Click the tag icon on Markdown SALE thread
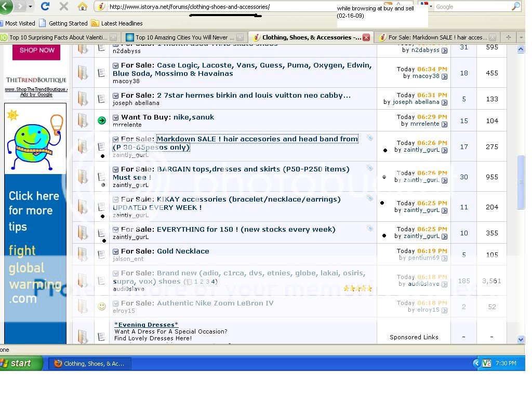The image size is (532, 399). [x=369, y=138]
